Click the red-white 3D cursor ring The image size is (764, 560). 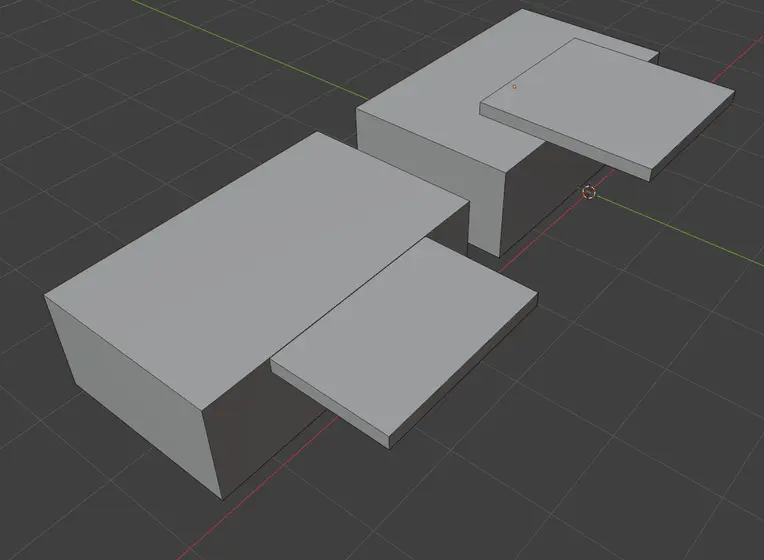589,193
